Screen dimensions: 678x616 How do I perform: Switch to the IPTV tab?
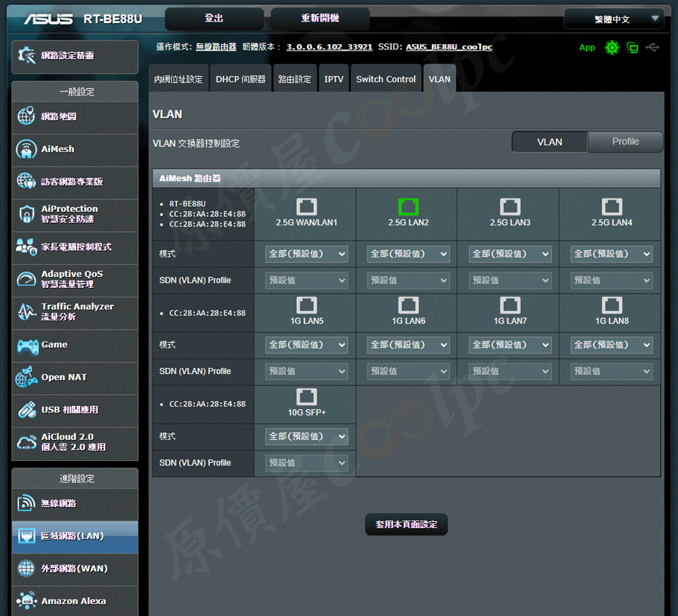point(334,79)
